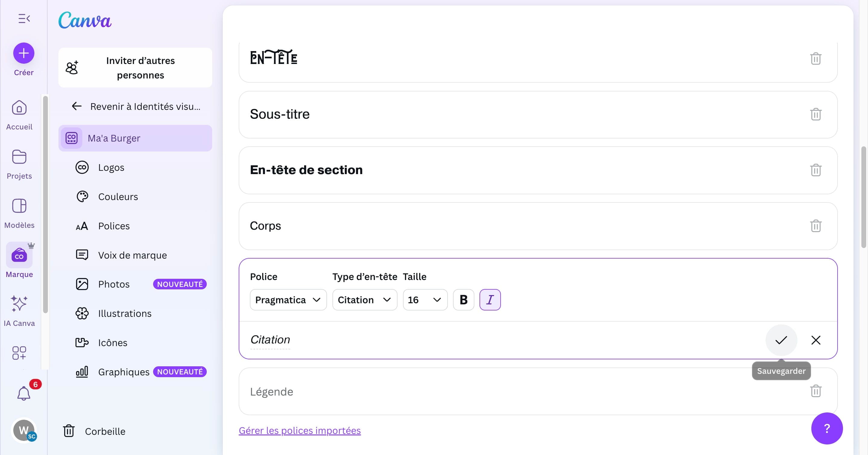Go to Couleurs section
The image size is (868, 455).
[x=118, y=197]
